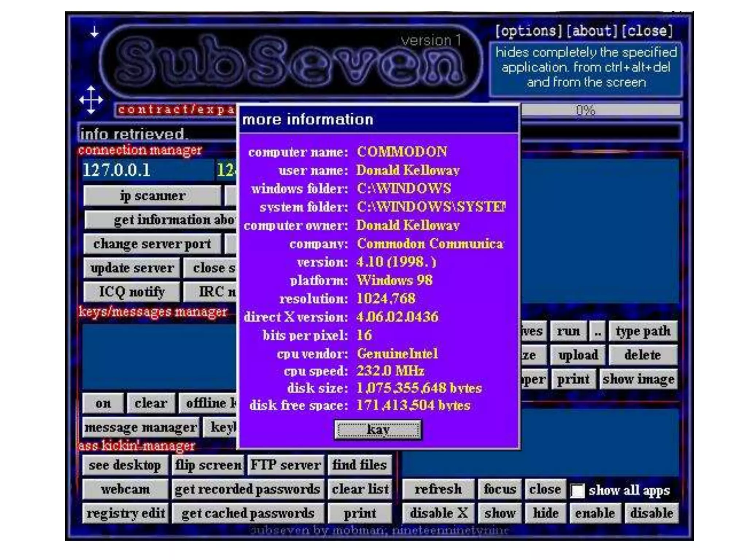Click the four-way move arrows icon
Screen dimensions: 747x560
click(x=91, y=100)
